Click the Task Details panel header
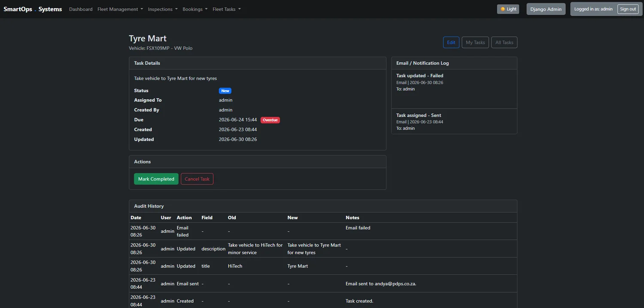This screenshot has height=308, width=644. pos(258,63)
